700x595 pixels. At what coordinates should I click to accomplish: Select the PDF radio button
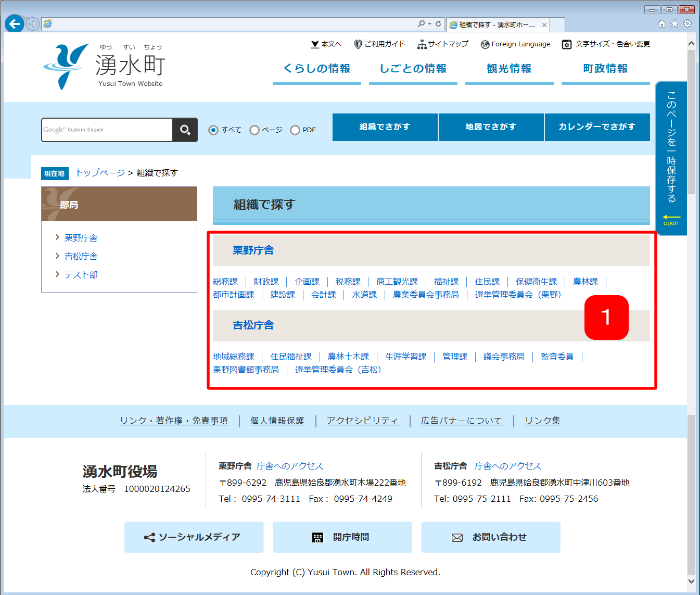(295, 130)
